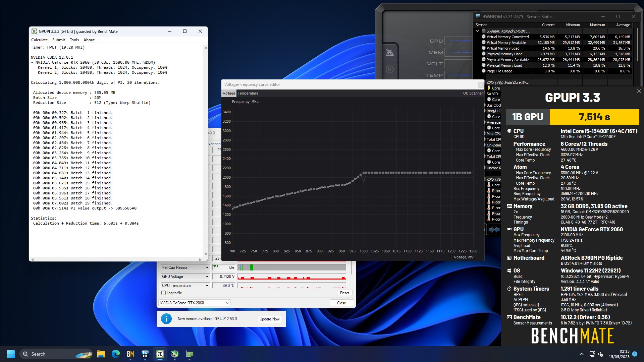Launch Microsoft Edge from taskbar
The image size is (644, 362).
tap(116, 354)
